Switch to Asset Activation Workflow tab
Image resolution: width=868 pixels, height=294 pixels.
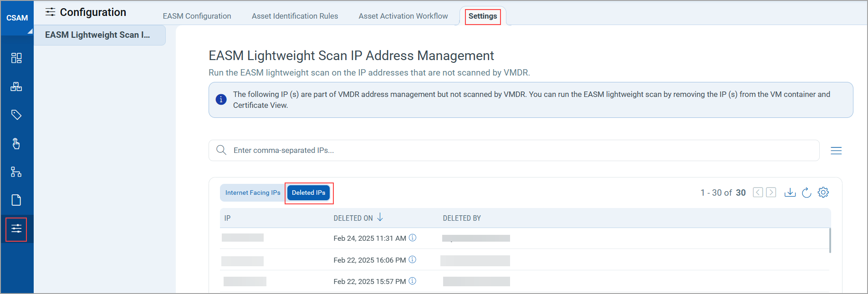click(x=403, y=16)
